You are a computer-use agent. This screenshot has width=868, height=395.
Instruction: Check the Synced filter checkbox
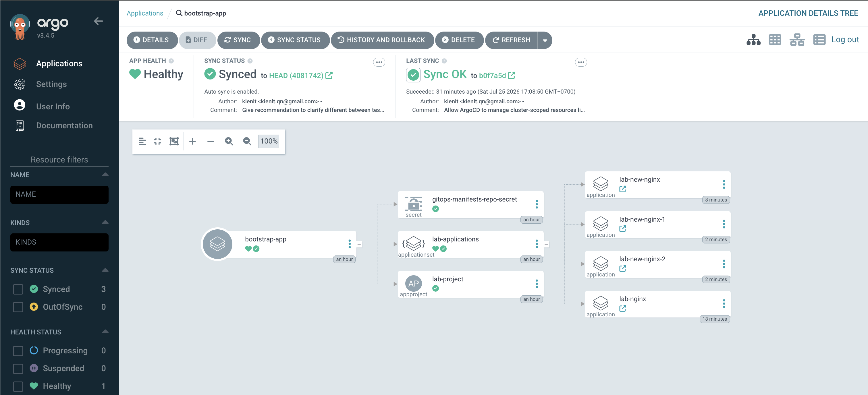pos(18,289)
